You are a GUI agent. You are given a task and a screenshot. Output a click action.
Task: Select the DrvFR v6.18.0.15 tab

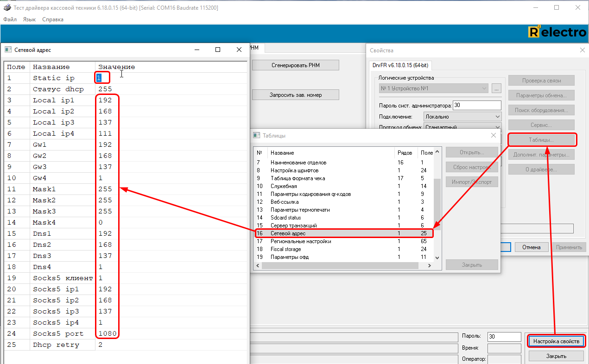(400, 65)
